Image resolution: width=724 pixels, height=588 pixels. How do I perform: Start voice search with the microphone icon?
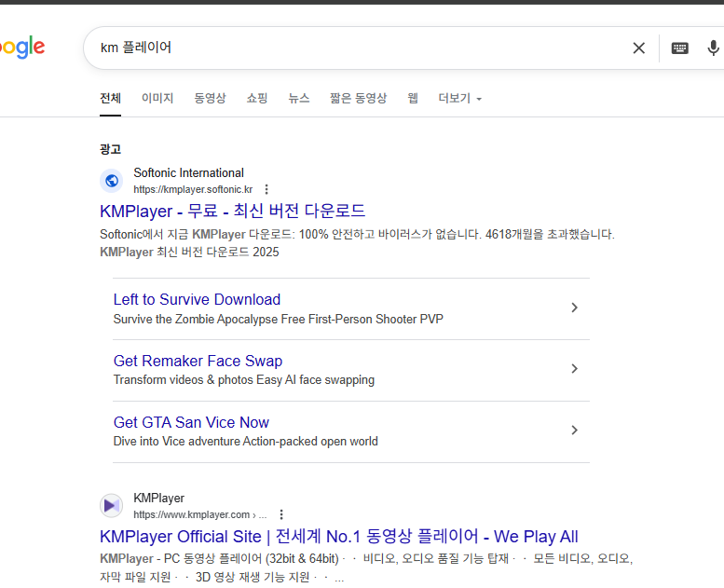point(714,48)
